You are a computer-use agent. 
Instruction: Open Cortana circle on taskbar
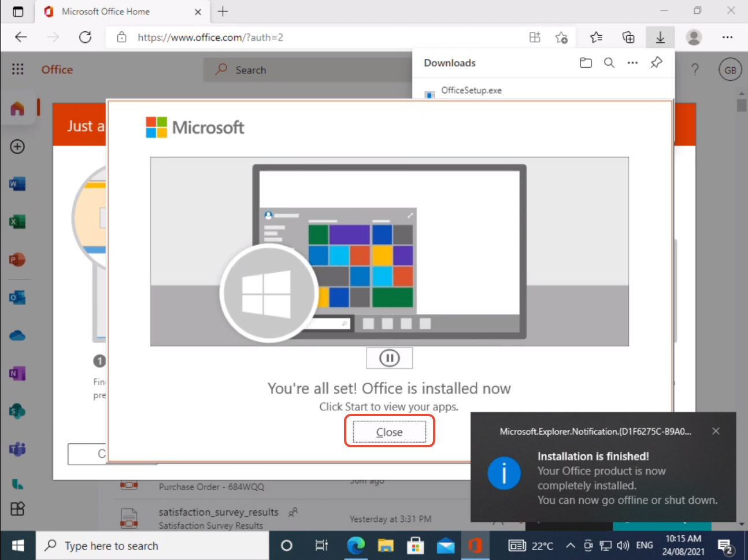[286, 546]
